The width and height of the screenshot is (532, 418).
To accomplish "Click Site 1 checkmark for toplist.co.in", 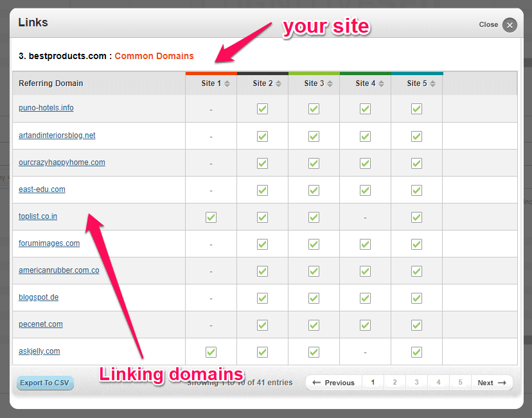I will click(x=211, y=217).
